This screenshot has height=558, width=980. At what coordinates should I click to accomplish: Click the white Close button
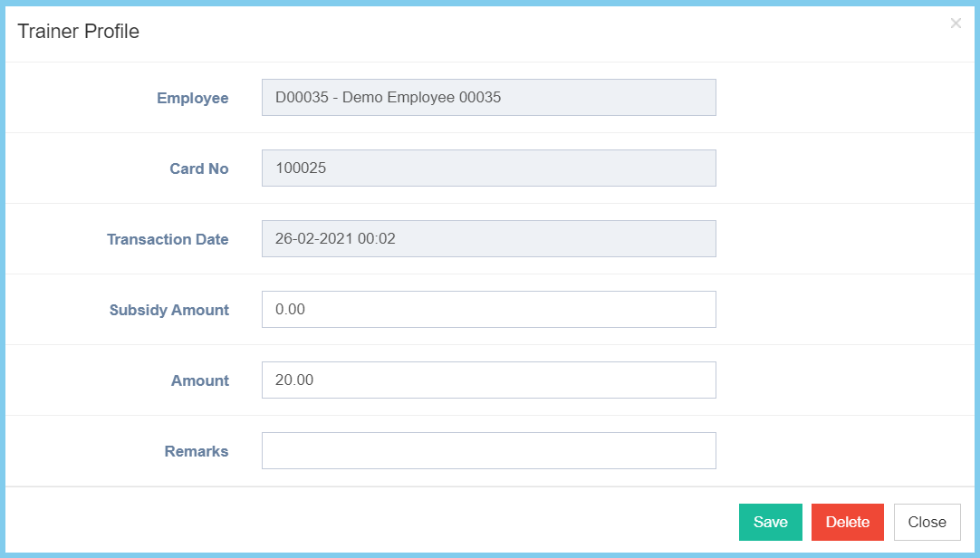coord(927,522)
